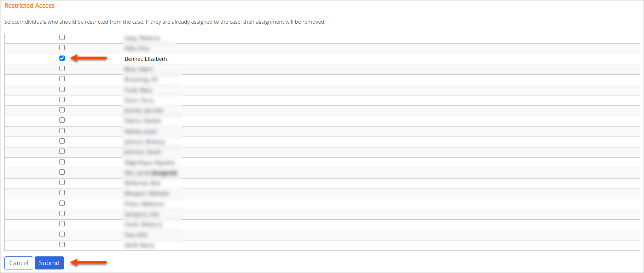644x273 pixels.
Task: Click the bold Assigned label in the list
Action: [164, 173]
